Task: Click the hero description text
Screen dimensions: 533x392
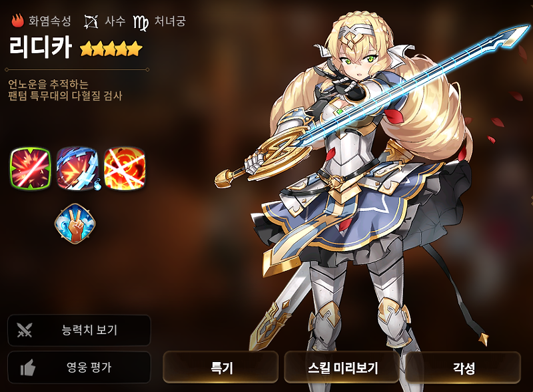Action: 65,90
